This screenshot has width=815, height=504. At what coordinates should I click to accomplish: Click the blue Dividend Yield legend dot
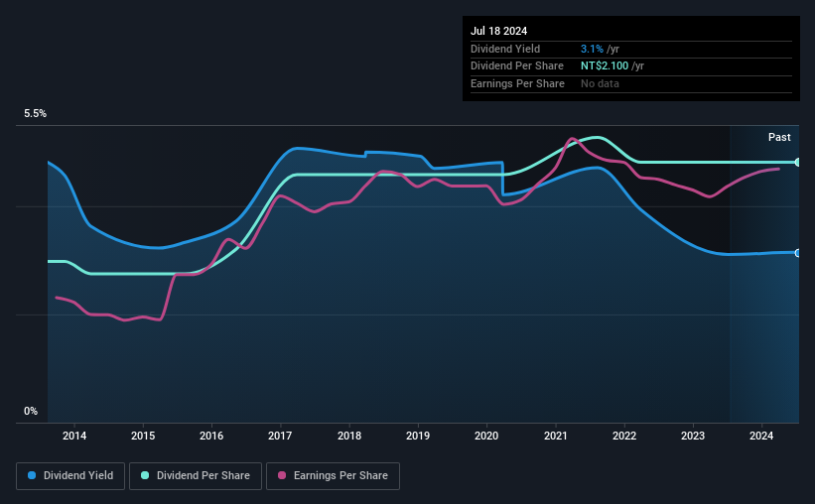[32, 475]
